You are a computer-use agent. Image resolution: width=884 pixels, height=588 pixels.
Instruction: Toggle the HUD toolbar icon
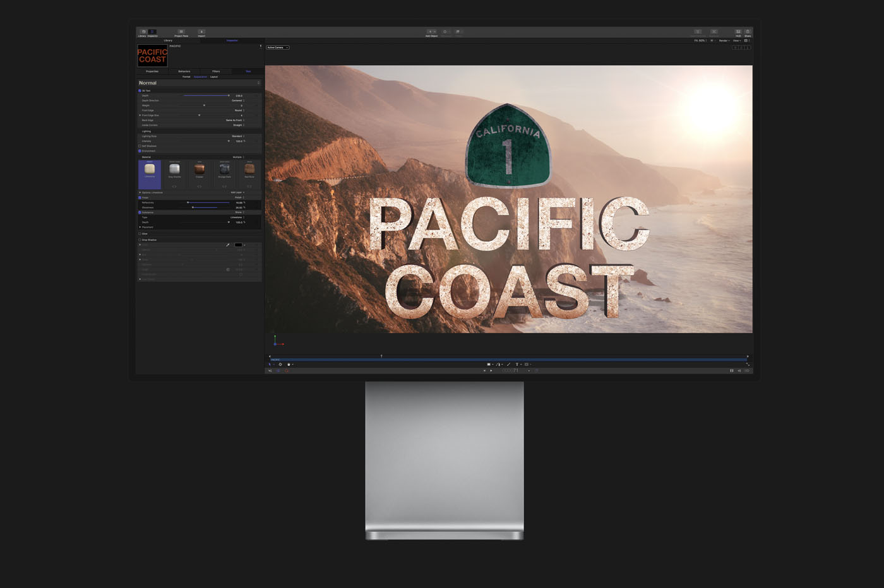(x=738, y=32)
